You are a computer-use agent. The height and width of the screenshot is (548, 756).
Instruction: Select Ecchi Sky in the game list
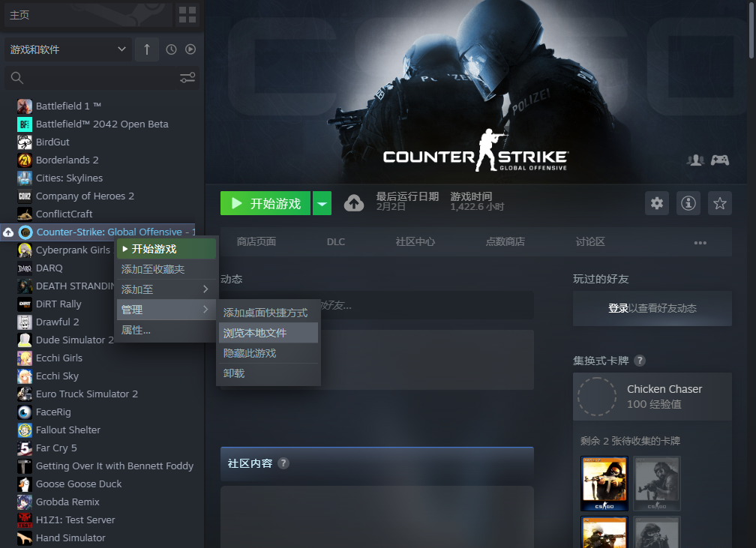pos(57,376)
